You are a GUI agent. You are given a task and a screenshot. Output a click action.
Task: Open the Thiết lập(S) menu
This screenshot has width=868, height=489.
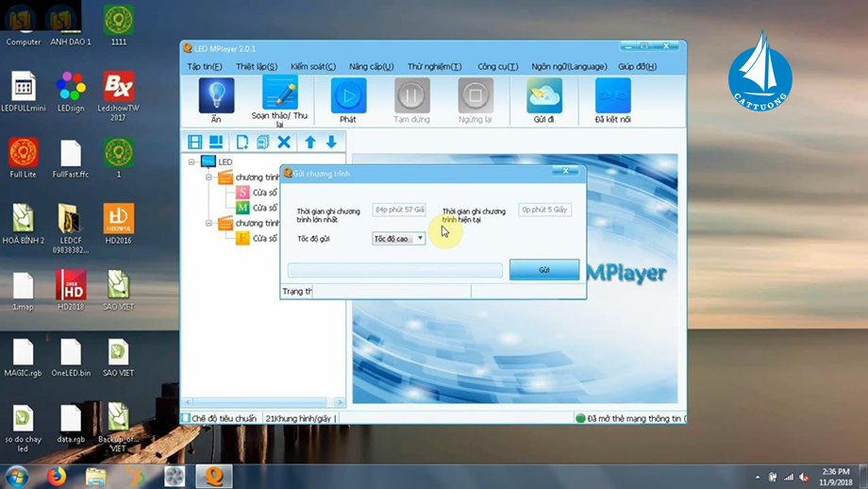(257, 66)
